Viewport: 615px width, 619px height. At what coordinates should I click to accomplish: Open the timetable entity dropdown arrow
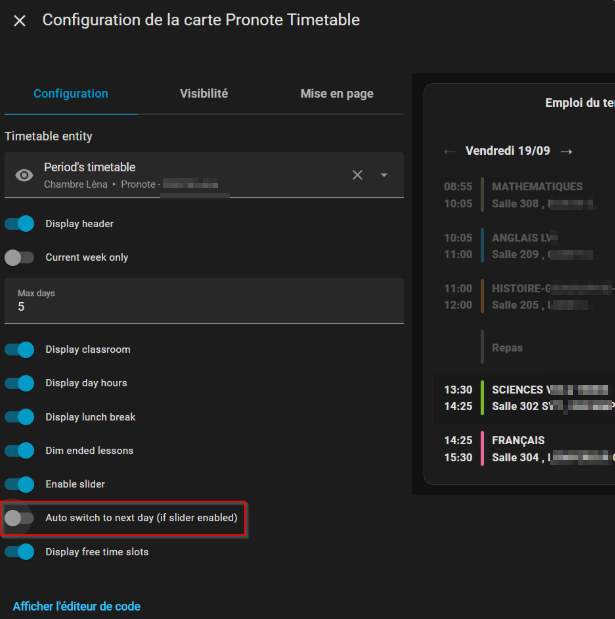384,175
